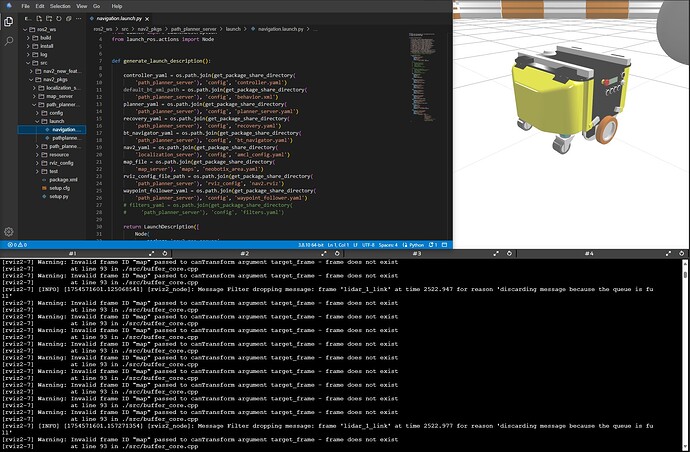Close the navigation.launch.py editor tab
This screenshot has height=452, width=690.
[147, 18]
